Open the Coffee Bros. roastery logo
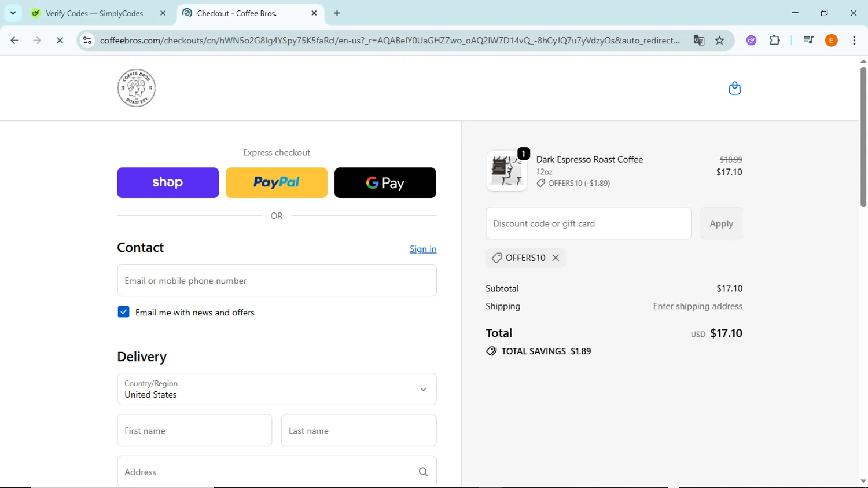This screenshot has height=488, width=868. [x=137, y=88]
